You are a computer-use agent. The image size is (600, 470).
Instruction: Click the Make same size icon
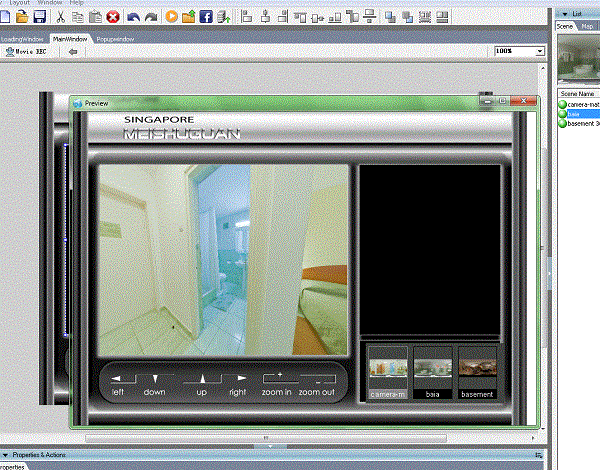coord(352,16)
